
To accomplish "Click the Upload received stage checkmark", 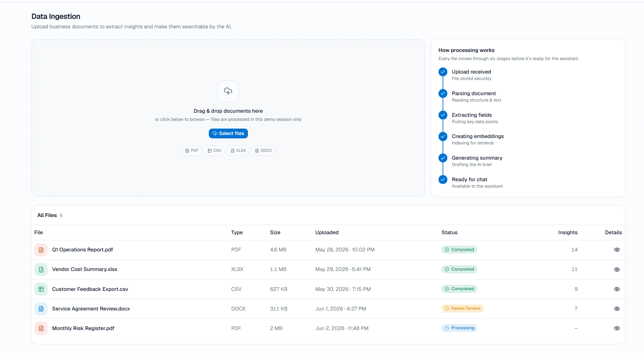I will tap(443, 72).
